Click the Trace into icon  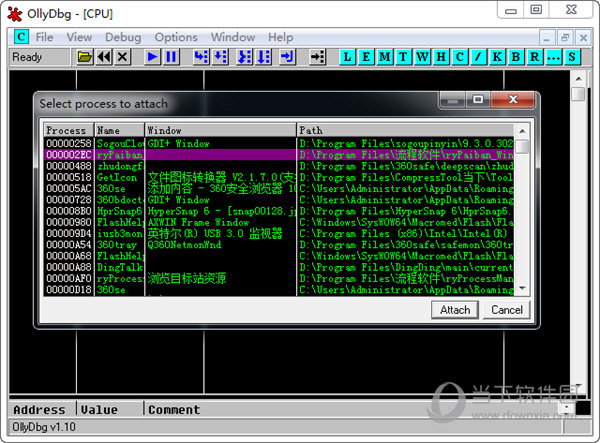click(x=245, y=57)
